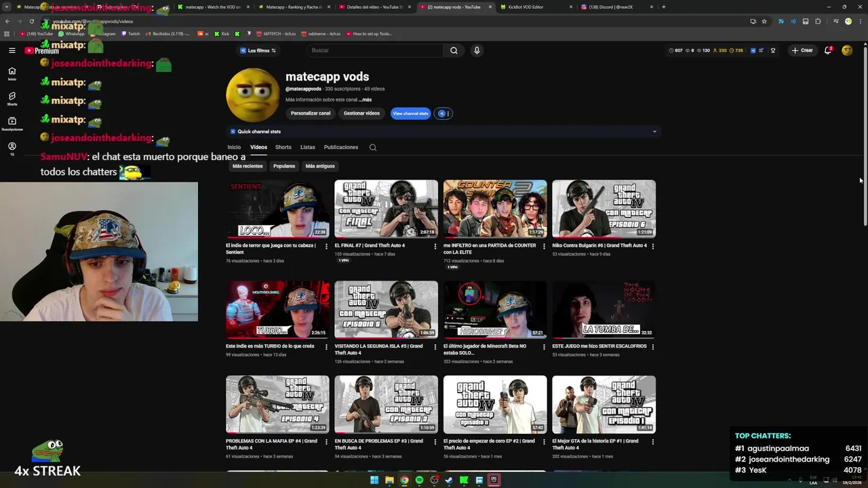The image size is (868, 488).
Task: Open the Tú profile sidebar icon
Action: 12,148
